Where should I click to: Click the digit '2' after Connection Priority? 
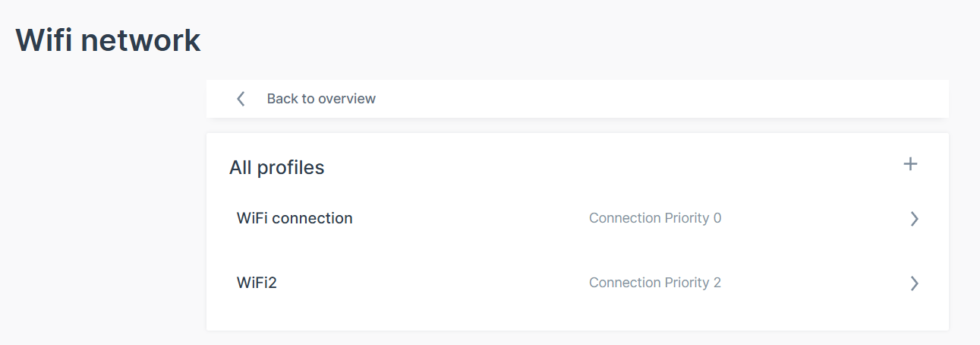click(717, 283)
